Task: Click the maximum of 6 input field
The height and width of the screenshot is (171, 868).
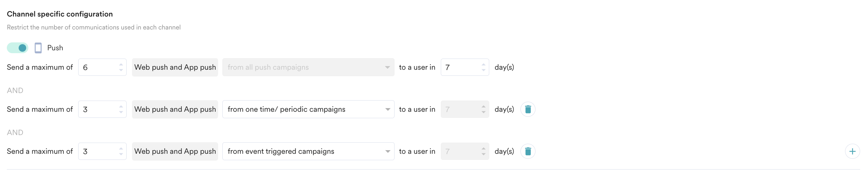Action: click(102, 67)
